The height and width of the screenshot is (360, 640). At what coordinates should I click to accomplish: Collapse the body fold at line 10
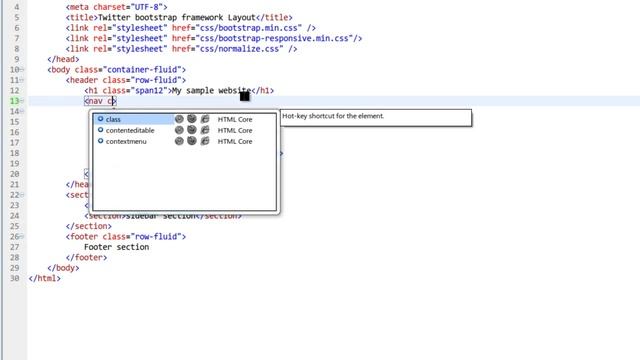click(22, 69)
